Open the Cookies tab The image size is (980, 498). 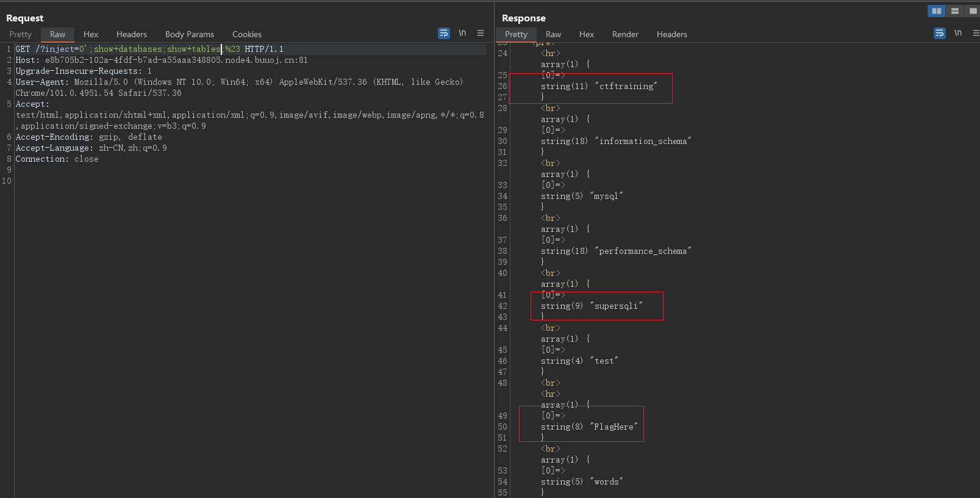tap(247, 34)
